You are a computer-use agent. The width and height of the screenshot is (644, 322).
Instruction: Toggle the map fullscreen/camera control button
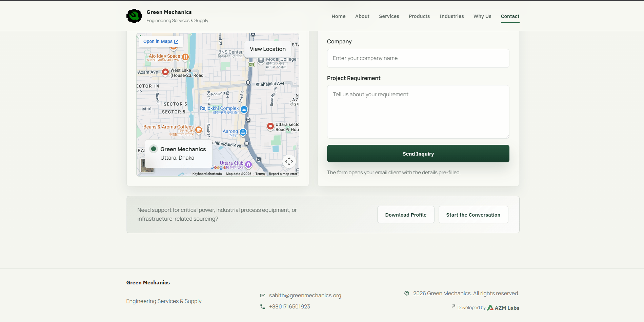[289, 161]
